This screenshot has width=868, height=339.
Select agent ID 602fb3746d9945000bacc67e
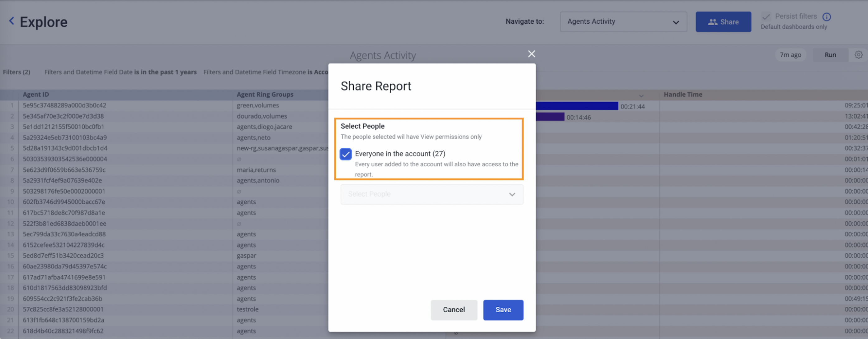pyautogui.click(x=64, y=202)
